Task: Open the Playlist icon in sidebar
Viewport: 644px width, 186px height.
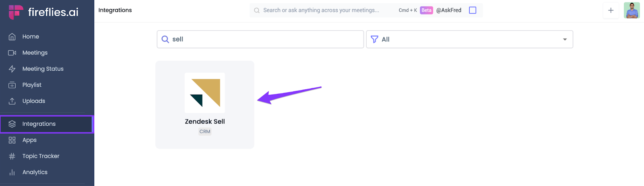Action: [12, 85]
